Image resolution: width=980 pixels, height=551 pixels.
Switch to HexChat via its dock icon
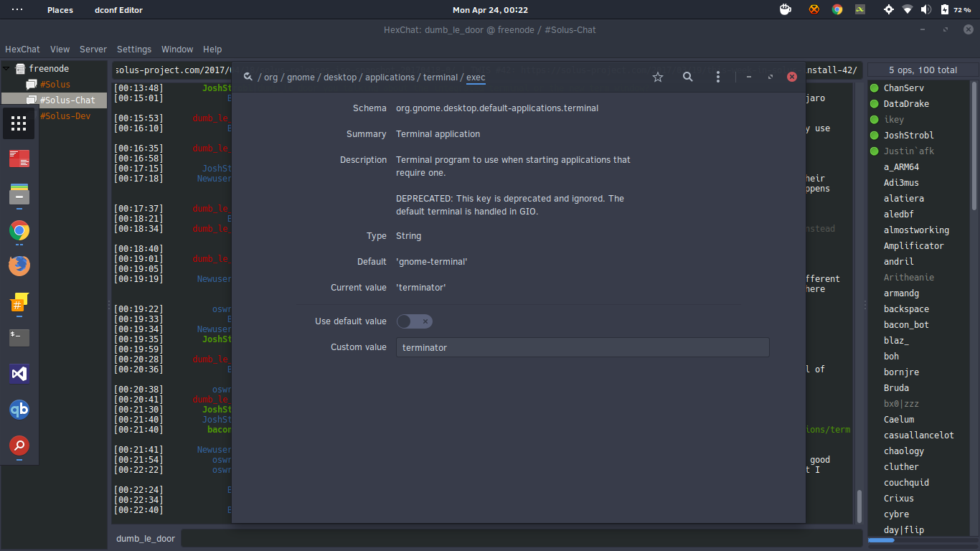point(19,302)
